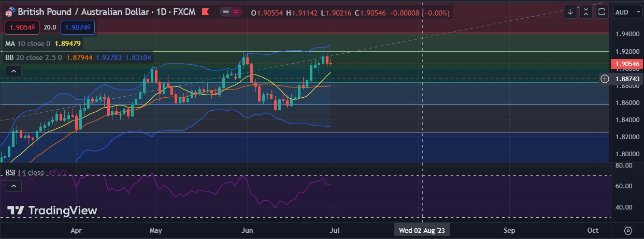Click the plus icon beside 1.88743
The image size is (644, 239).
point(605,79)
